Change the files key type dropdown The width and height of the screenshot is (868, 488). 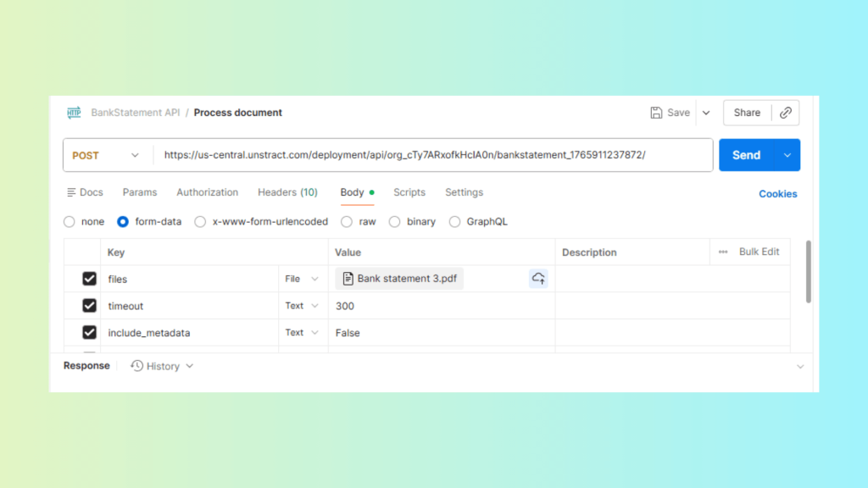(x=302, y=279)
